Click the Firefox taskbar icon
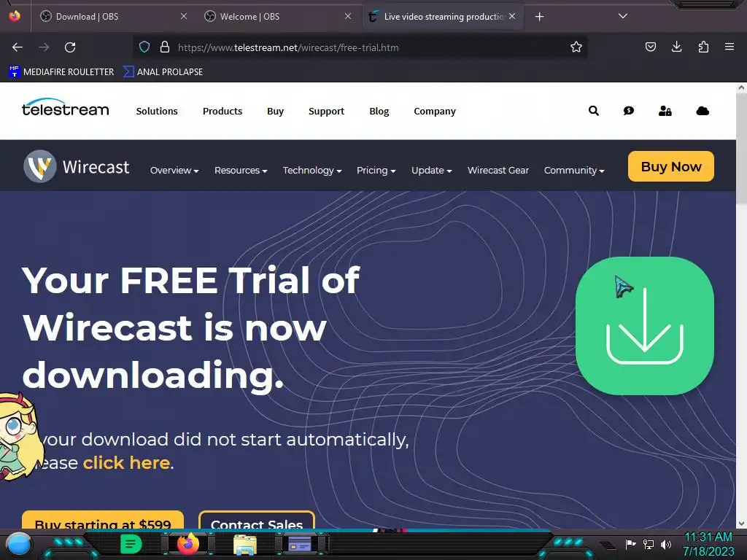The height and width of the screenshot is (560, 747). [x=188, y=544]
